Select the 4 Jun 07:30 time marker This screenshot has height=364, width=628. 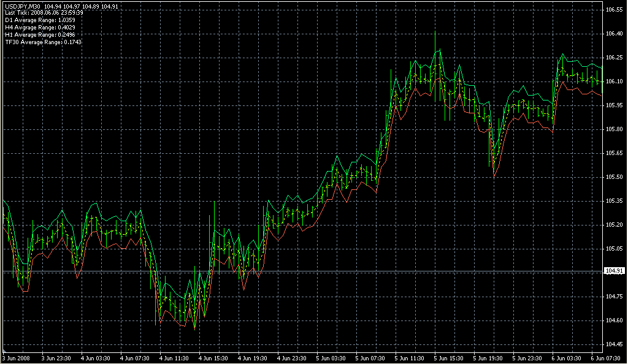[136, 358]
